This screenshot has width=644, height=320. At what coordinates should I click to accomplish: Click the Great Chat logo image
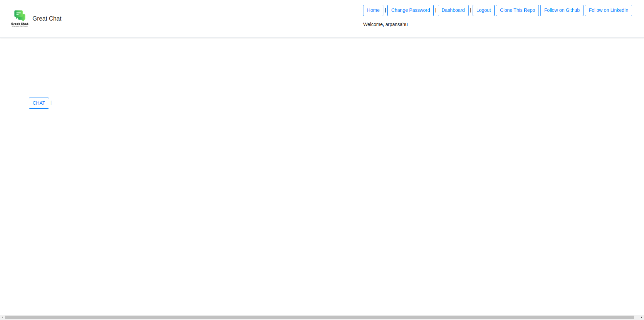pyautogui.click(x=20, y=18)
